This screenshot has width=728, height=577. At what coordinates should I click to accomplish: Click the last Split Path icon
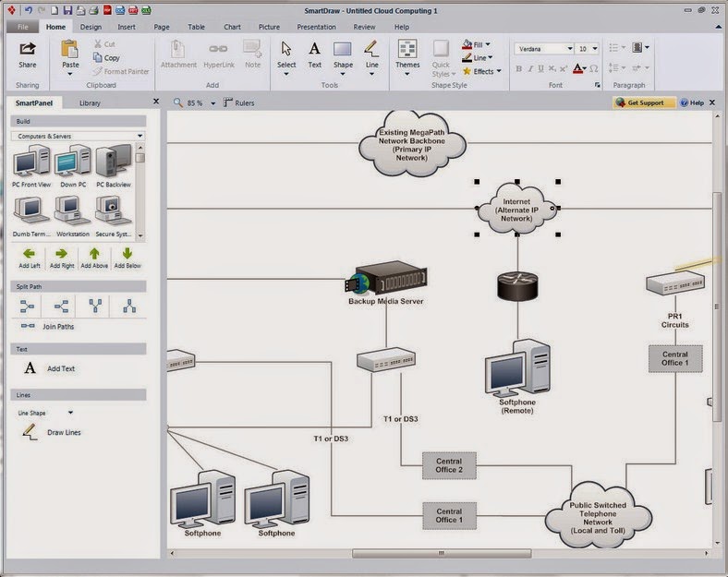click(x=129, y=307)
